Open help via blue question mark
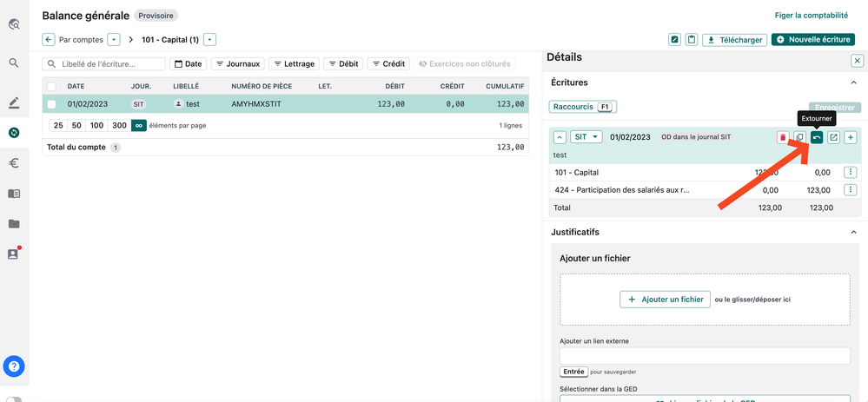 click(14, 366)
